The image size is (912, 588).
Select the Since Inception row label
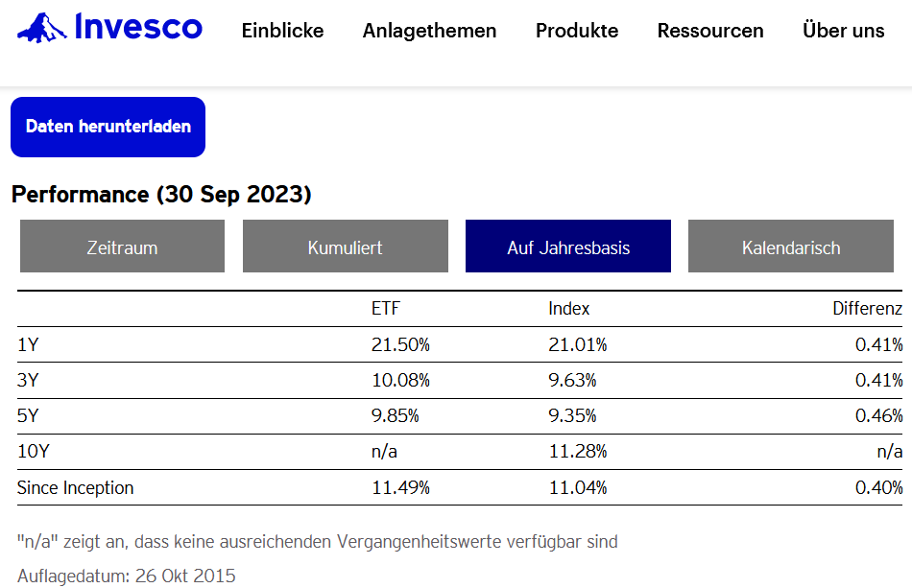coord(76,487)
